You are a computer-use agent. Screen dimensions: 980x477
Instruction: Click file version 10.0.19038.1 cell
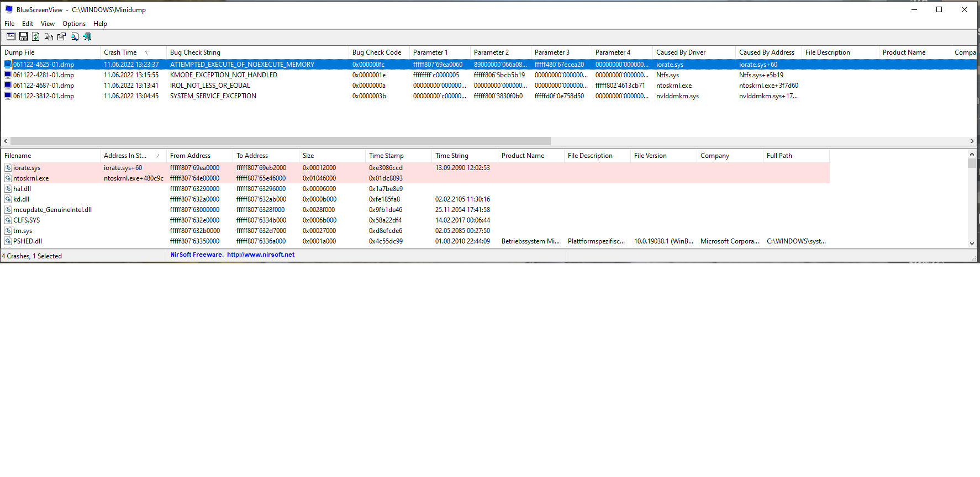663,241
